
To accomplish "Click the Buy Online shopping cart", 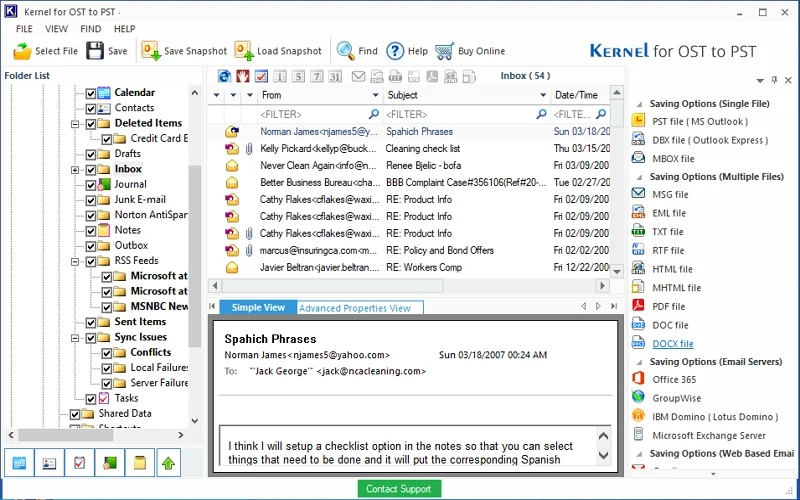I will pyautogui.click(x=444, y=51).
